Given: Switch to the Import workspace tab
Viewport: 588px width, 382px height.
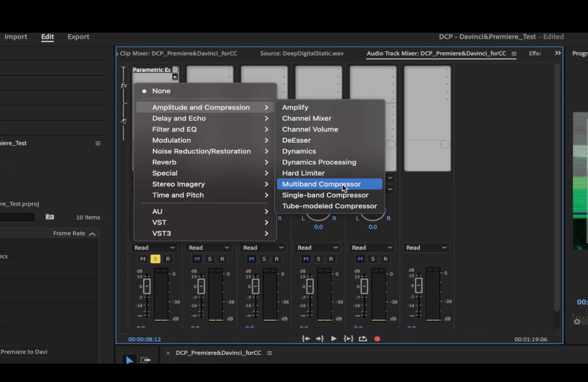Looking at the screenshot, I should click(16, 37).
